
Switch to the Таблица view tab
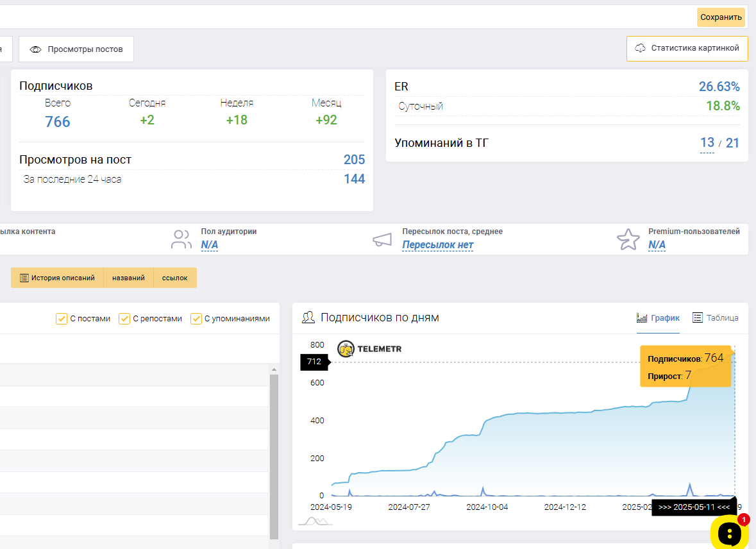pyautogui.click(x=716, y=318)
